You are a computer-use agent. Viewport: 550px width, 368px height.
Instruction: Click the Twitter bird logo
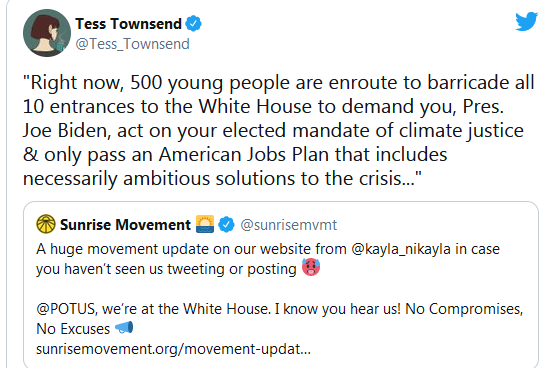[526, 21]
